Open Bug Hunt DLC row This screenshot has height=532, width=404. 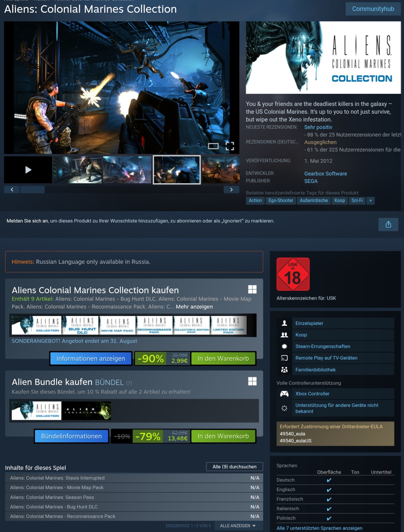pos(134,507)
